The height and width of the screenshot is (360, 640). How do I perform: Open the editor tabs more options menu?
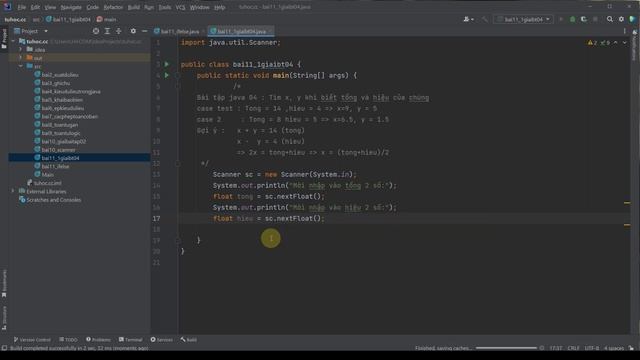(624, 31)
